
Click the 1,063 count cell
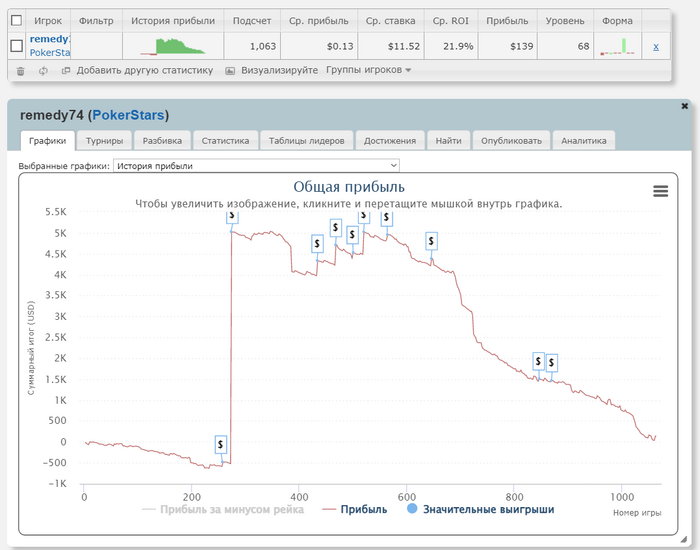[x=252, y=46]
